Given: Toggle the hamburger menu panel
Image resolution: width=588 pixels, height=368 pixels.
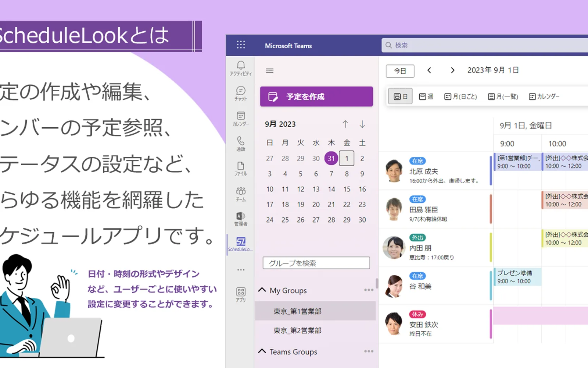Looking at the screenshot, I should click(x=270, y=71).
